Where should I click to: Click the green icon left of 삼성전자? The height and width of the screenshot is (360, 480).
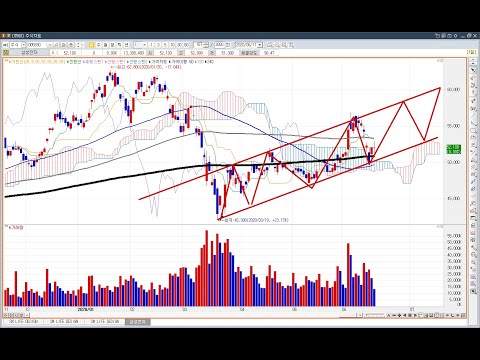6,53
